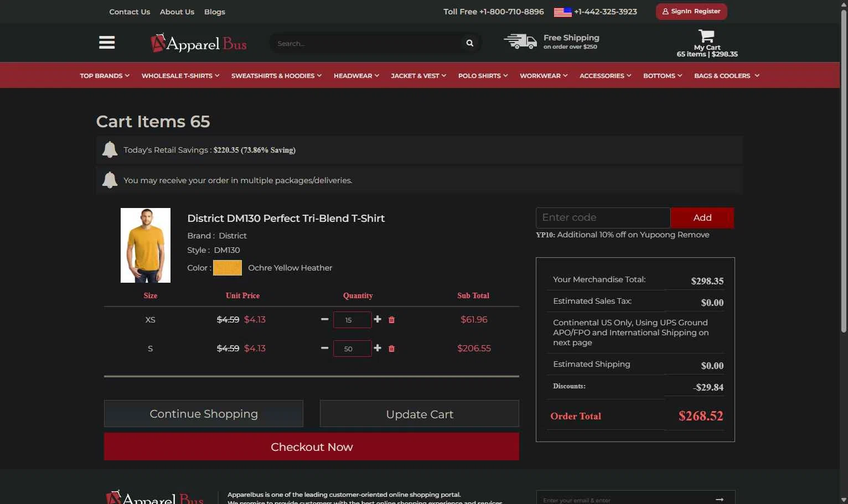
Task: Click the search magnifier icon
Action: point(469,43)
